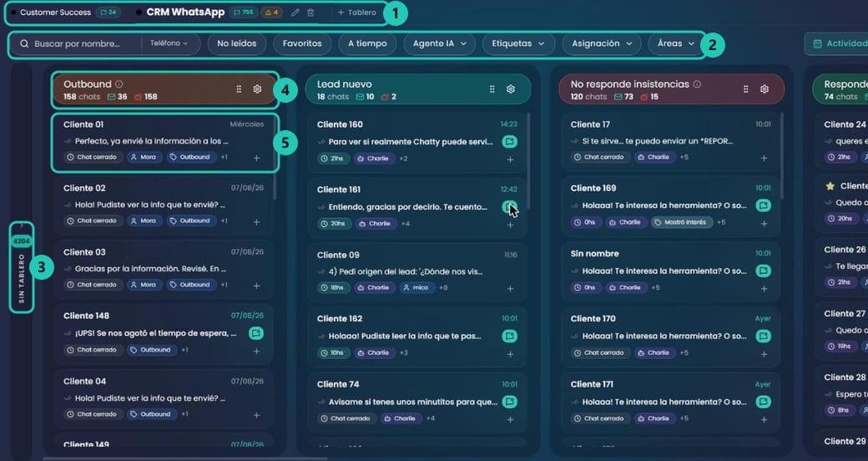868x461 pixels.
Task: Click Mostró interés tag on Cliente 169
Action: pyautogui.click(x=681, y=222)
